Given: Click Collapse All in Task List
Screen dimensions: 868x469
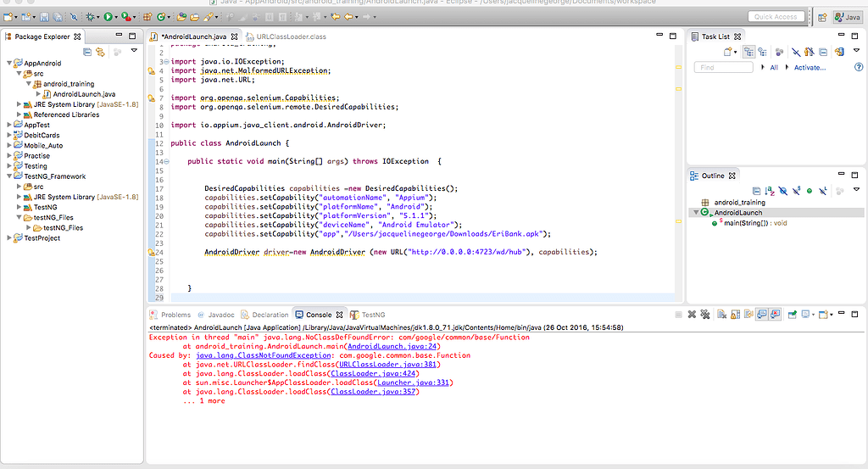Looking at the screenshot, I should pos(823,52).
